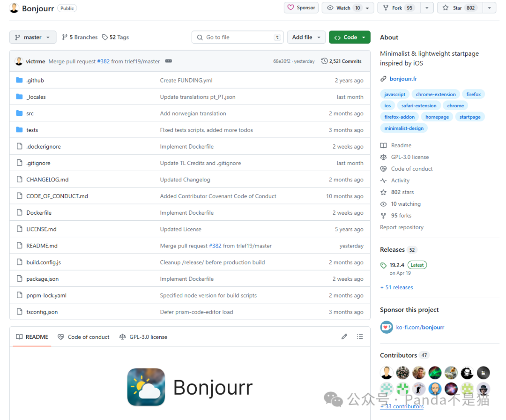Click victrme avatar in the commit header

[x=19, y=61]
